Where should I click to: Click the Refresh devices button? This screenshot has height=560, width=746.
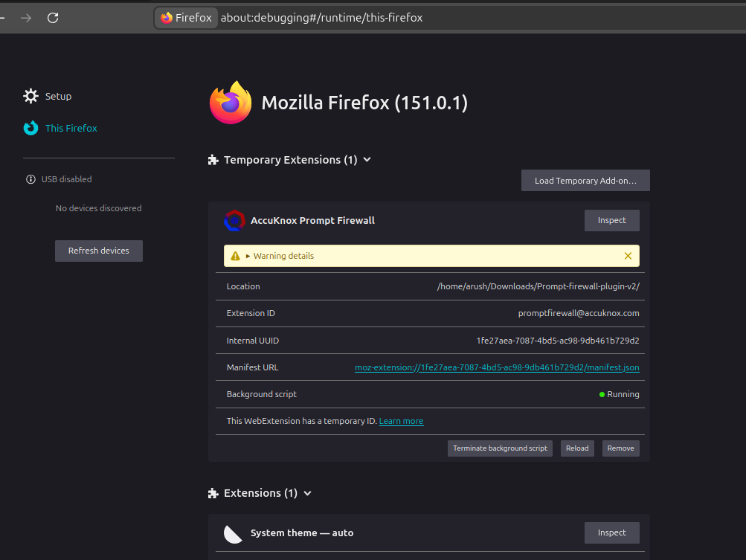coord(99,251)
